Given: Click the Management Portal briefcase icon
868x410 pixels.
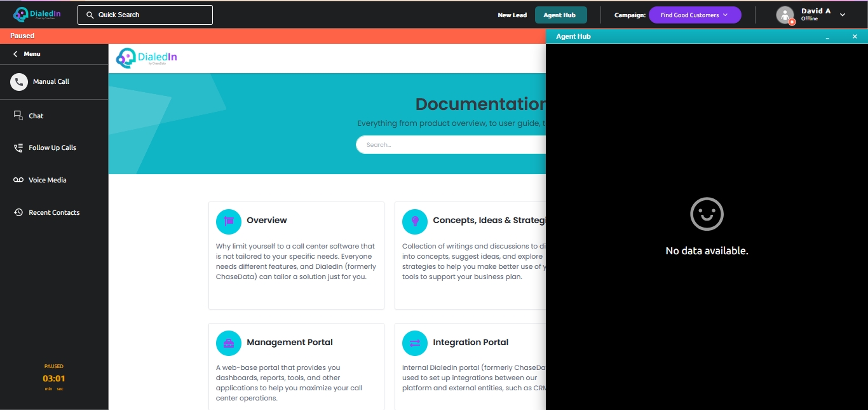Looking at the screenshot, I should (229, 343).
